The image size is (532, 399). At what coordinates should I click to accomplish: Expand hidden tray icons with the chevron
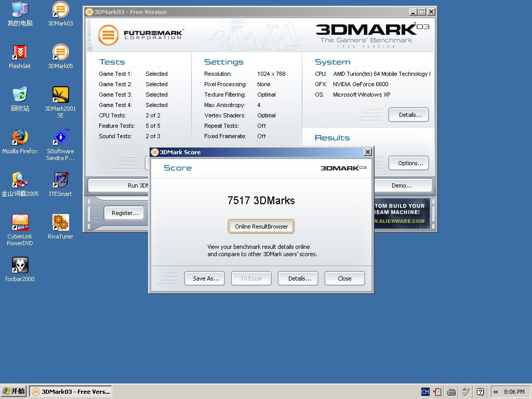coord(496,392)
